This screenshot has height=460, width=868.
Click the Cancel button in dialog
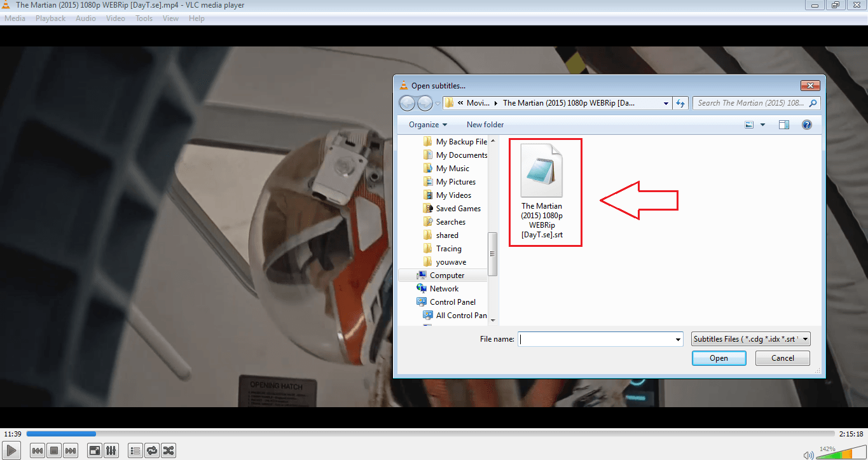[783, 358]
